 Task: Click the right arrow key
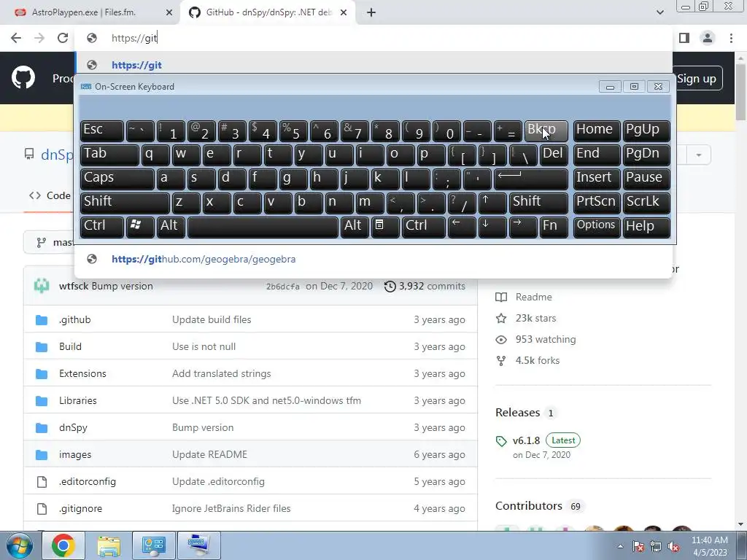point(522,227)
